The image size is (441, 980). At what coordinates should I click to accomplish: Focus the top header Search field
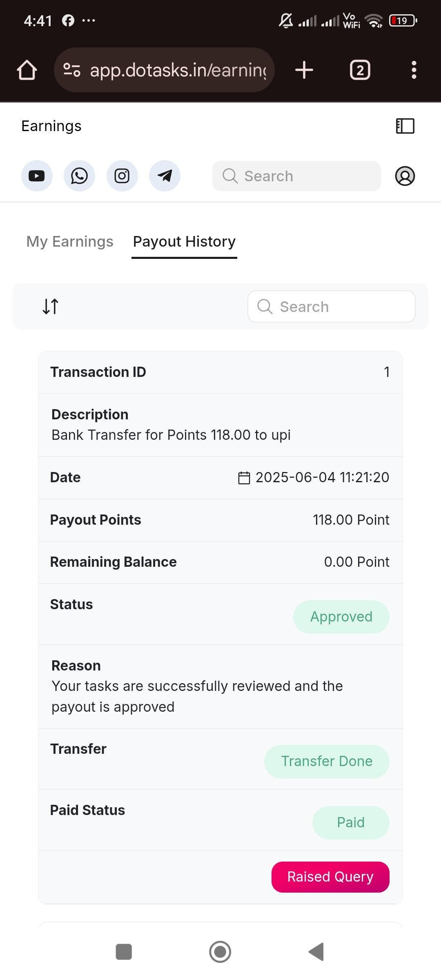296,176
